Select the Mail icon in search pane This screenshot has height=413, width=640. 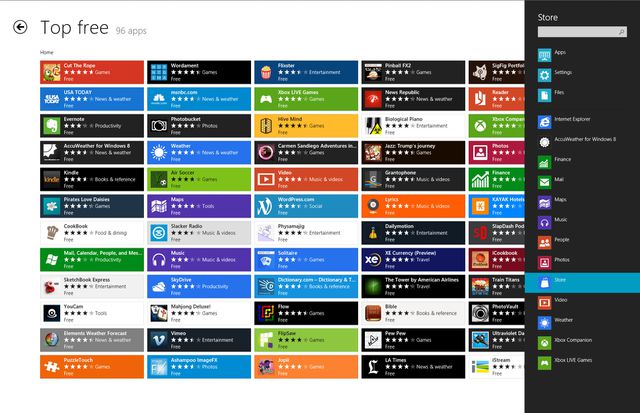pyautogui.click(x=544, y=182)
